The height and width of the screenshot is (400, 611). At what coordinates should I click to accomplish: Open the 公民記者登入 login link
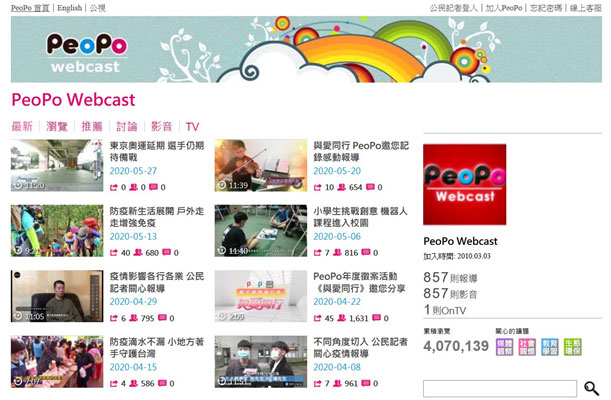click(x=453, y=8)
